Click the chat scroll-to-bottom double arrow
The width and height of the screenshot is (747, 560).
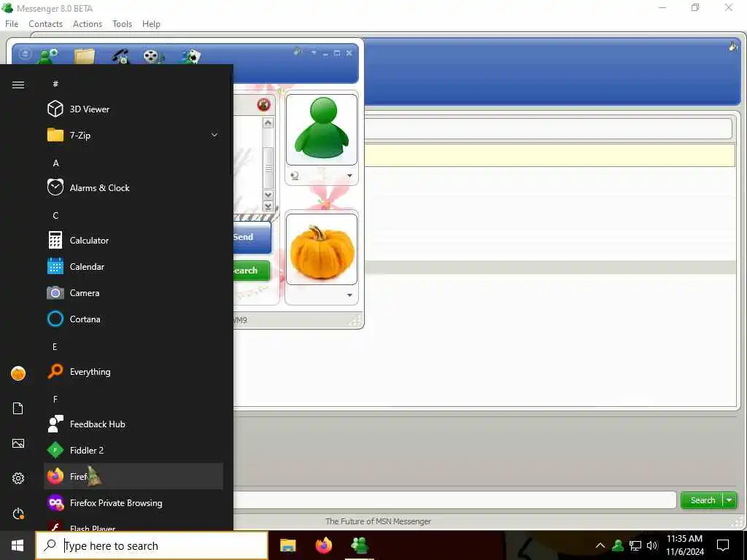[x=268, y=206]
